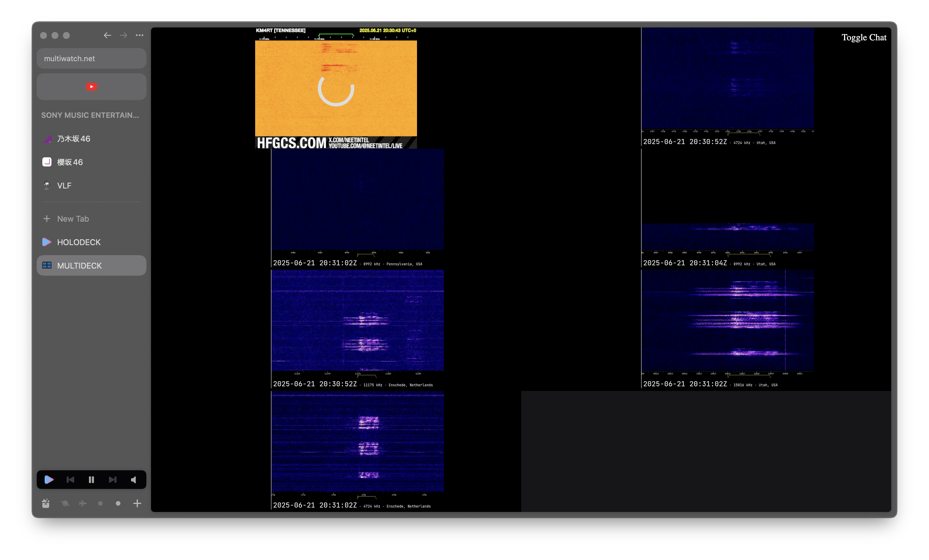Mute audio with the speaker icon

click(134, 480)
